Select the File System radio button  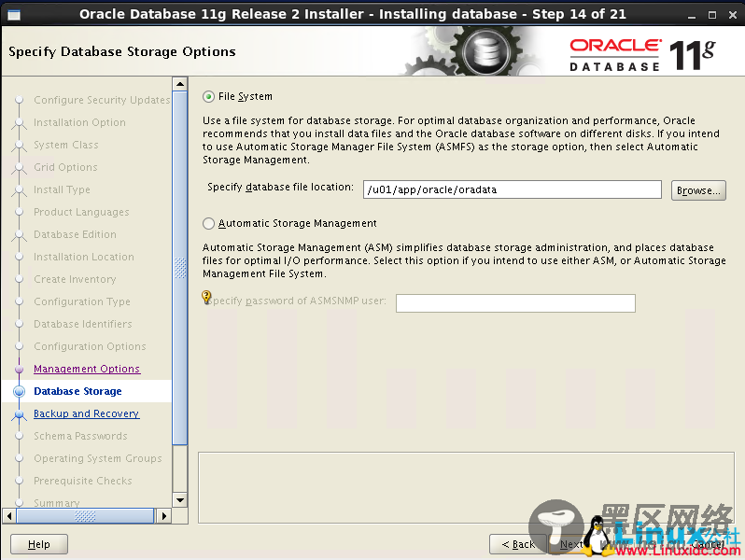pyautogui.click(x=208, y=97)
